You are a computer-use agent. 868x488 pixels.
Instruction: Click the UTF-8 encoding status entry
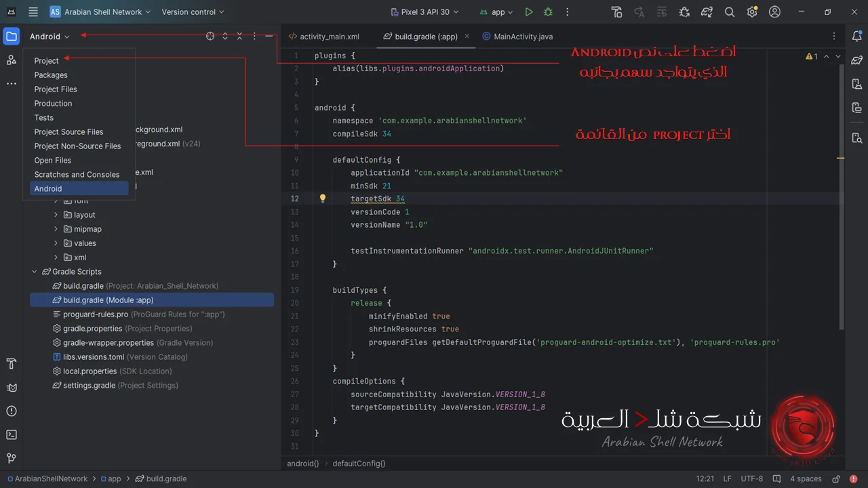[752, 479]
